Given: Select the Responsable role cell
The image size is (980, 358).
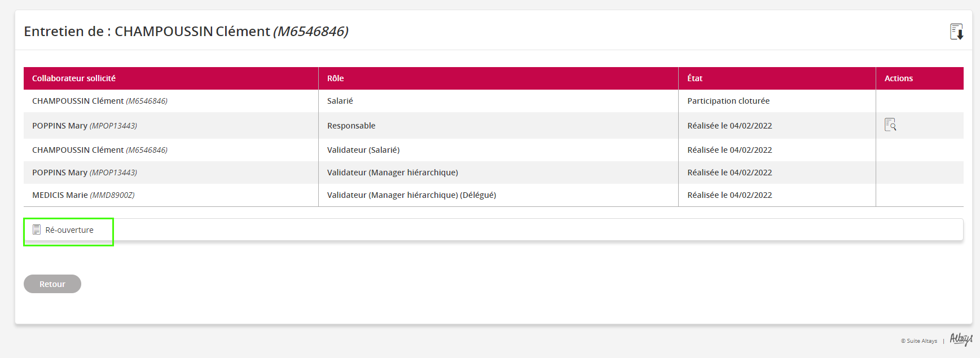Looking at the screenshot, I should 351,126.
